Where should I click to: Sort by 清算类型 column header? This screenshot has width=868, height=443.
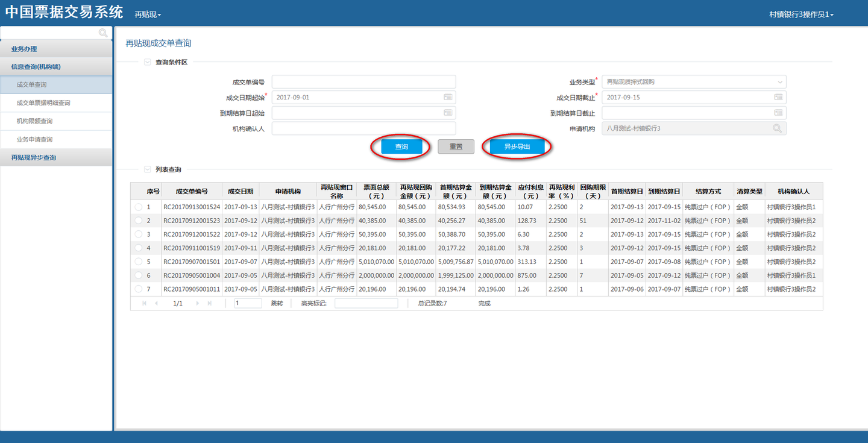749,191
